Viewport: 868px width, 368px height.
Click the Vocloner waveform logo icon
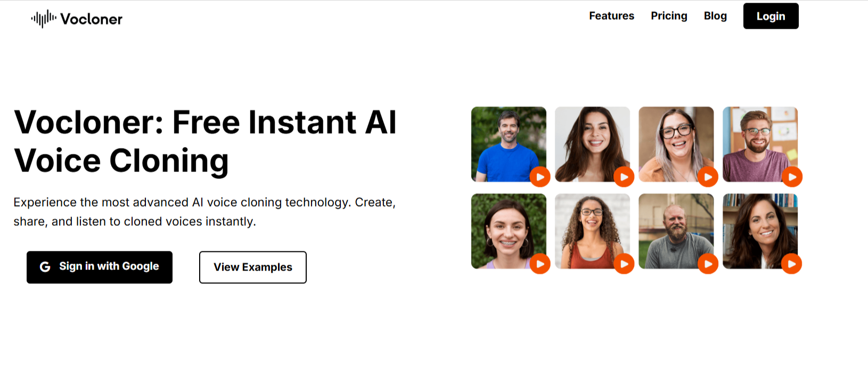(44, 19)
